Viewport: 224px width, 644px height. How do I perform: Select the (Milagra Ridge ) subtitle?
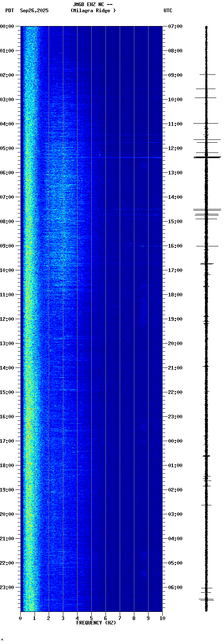93,11
